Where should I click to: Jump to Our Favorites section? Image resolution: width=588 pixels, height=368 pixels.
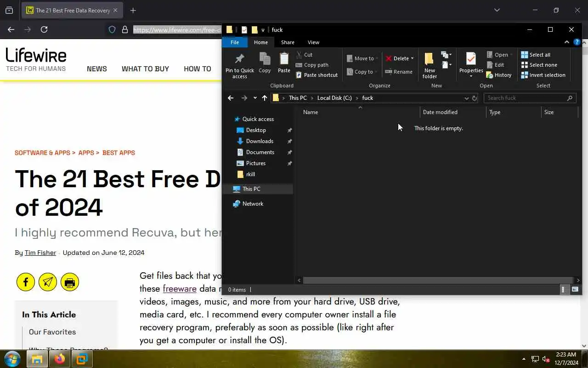(x=52, y=332)
